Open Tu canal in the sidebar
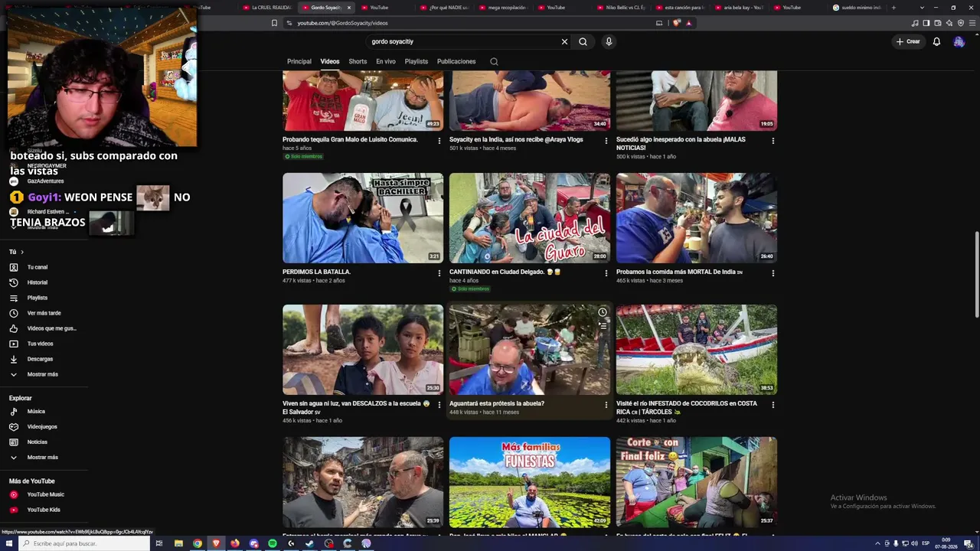The height and width of the screenshot is (551, 980). (x=38, y=267)
